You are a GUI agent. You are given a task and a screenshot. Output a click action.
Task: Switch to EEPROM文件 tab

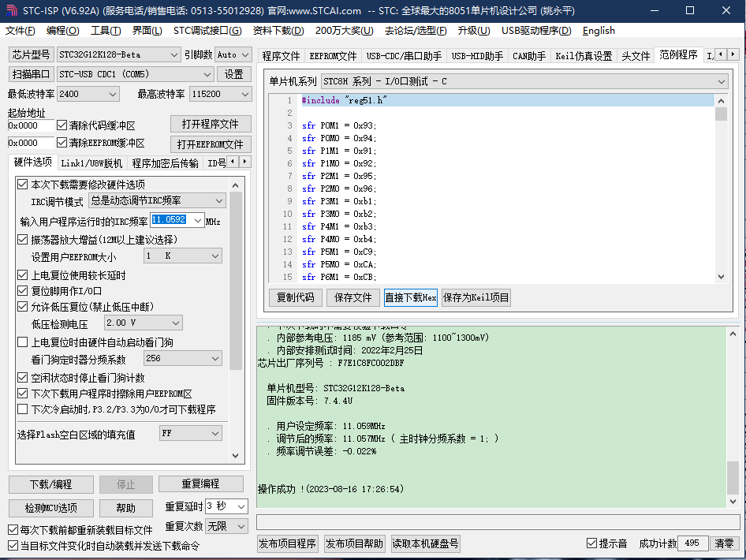(333, 56)
